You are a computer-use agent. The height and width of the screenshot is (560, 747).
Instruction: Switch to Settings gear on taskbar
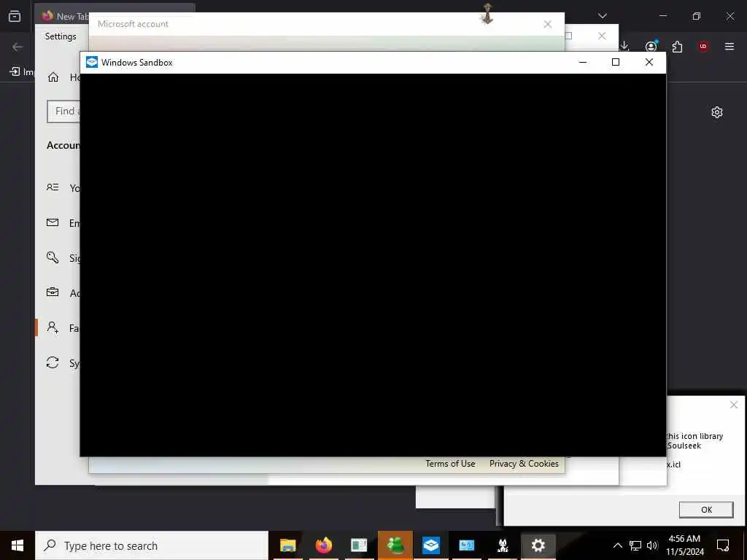[x=538, y=545]
